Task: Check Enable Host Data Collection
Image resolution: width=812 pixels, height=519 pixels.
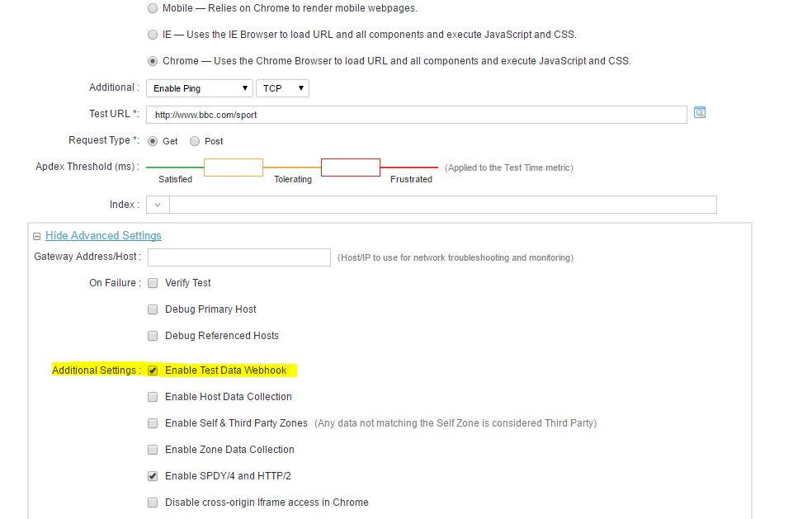Action: (152, 397)
